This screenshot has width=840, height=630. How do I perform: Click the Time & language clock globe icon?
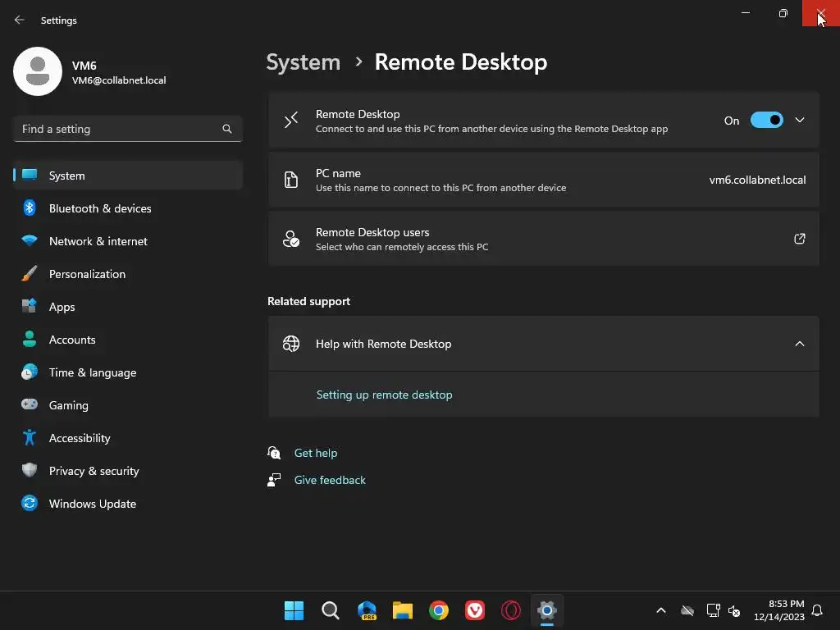tap(30, 372)
